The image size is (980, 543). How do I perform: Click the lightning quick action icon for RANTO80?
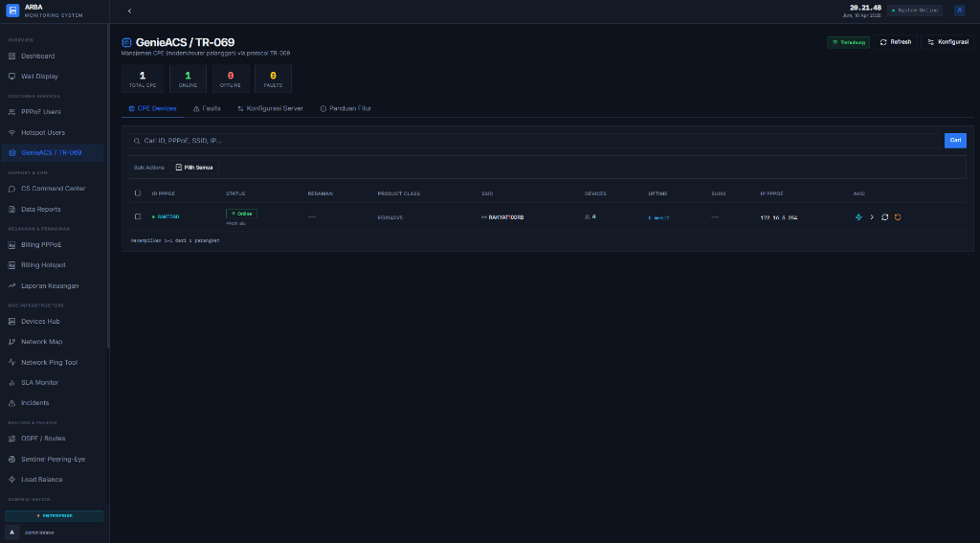click(x=858, y=217)
